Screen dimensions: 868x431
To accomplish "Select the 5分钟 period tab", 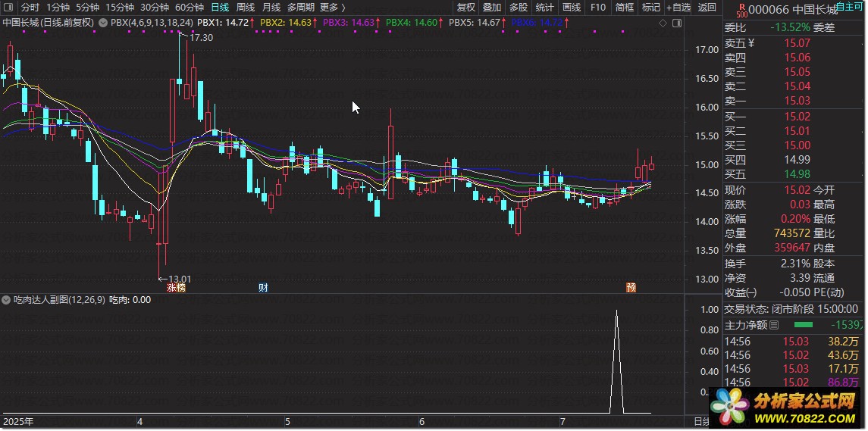I will (x=87, y=7).
